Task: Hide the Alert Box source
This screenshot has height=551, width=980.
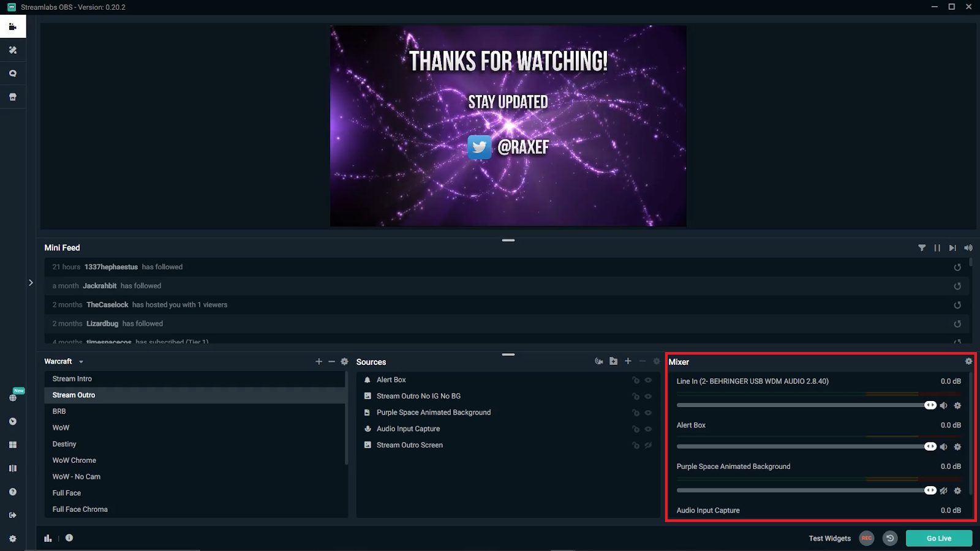Action: coord(648,380)
